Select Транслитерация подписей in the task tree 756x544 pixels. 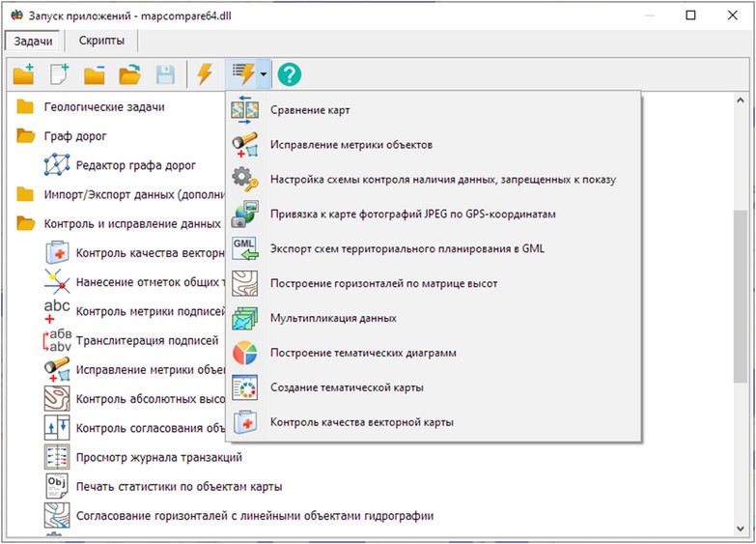(147, 341)
